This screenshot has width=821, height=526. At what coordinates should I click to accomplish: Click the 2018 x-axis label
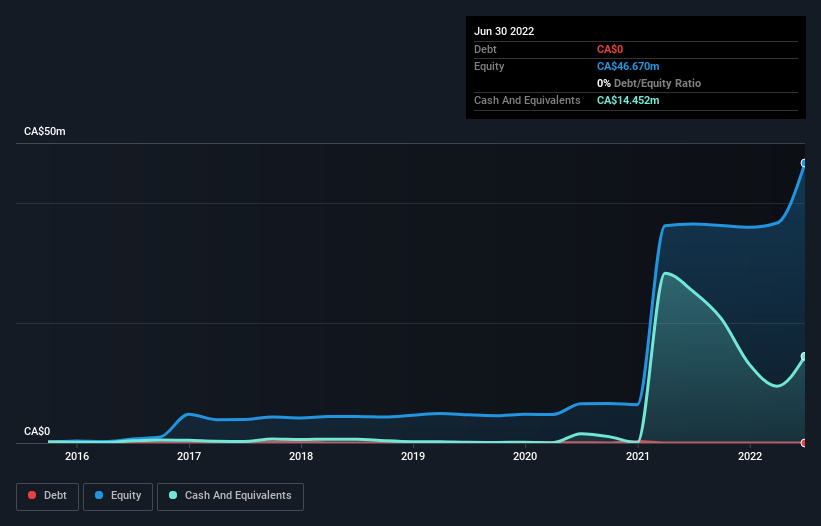[301, 456]
